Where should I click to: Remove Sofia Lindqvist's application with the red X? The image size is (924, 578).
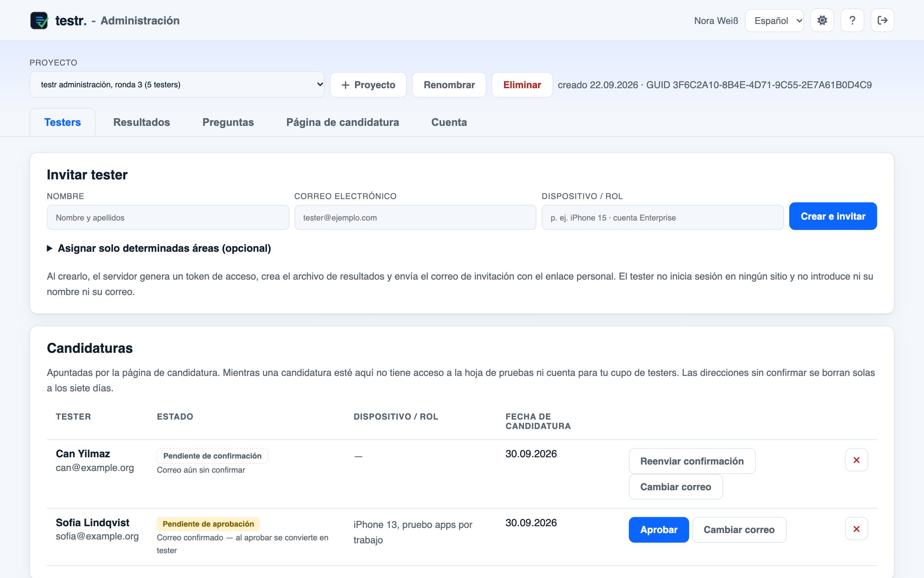click(x=856, y=529)
